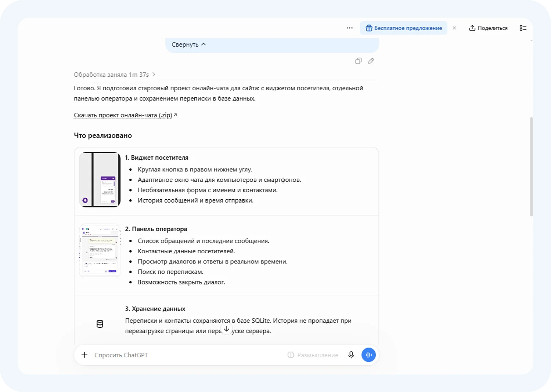Click the Что реализовано heading
This screenshot has height=392, width=551.
[x=103, y=135]
